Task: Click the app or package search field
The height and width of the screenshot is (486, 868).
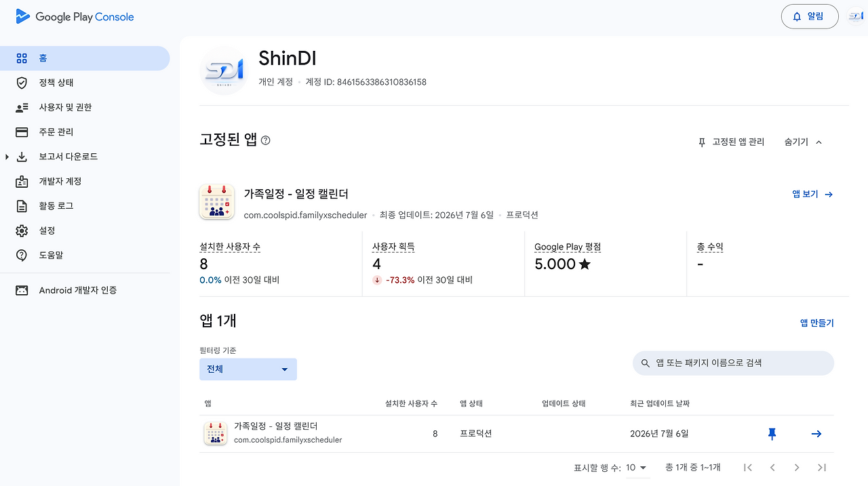Action: click(733, 363)
